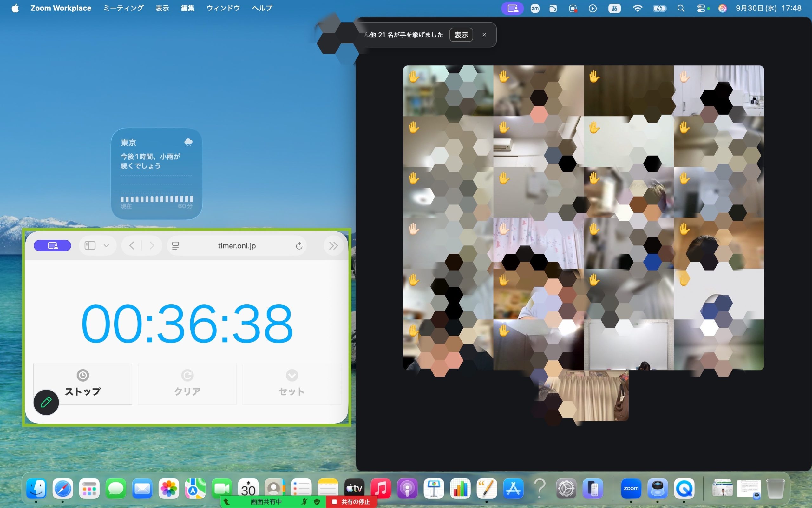Open the ヘルプ menu
The width and height of the screenshot is (812, 508).
[x=262, y=8]
